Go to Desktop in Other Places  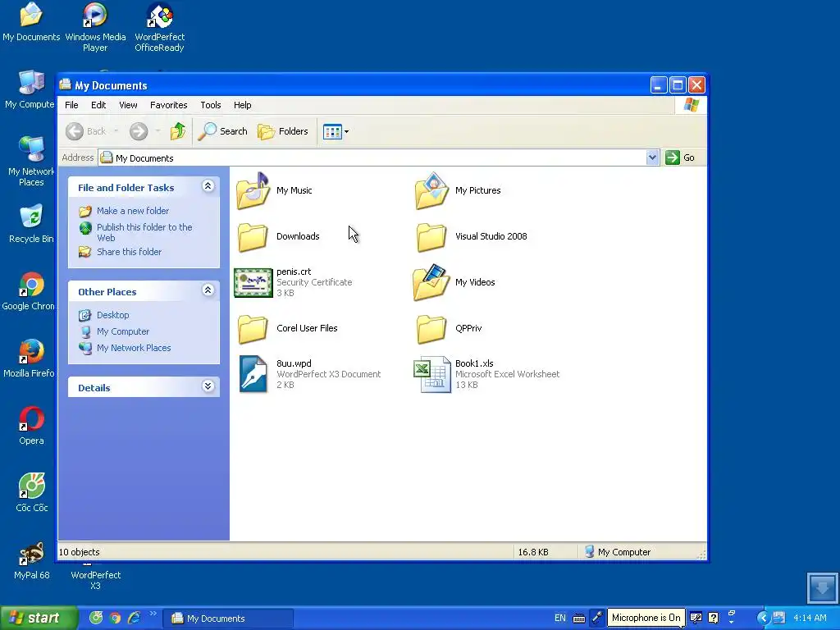tap(112, 315)
